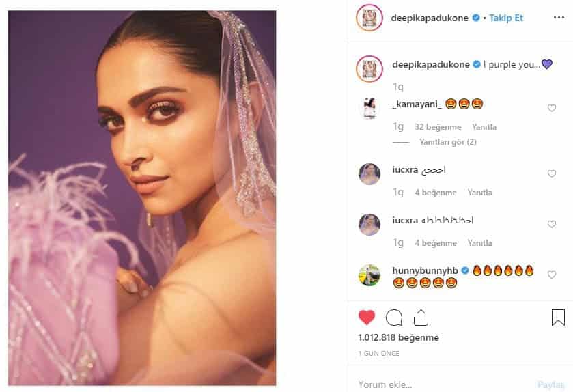Like hunnybunnyhb's fire emoji comment
The width and height of the screenshot is (573, 392).
pos(552,275)
